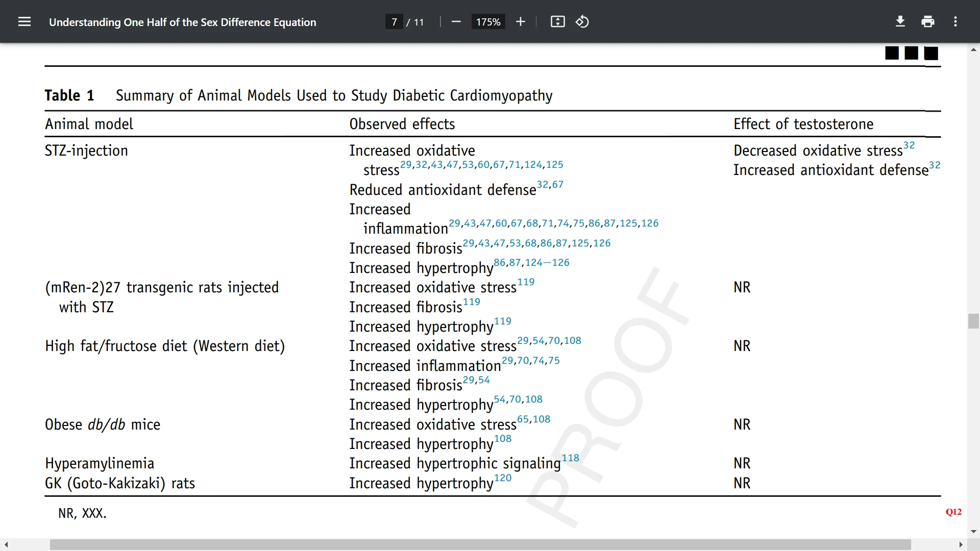This screenshot has height=551, width=980.
Task: Click the 'GK (Goto-Kakizaki) rats' row label
Action: point(120,483)
